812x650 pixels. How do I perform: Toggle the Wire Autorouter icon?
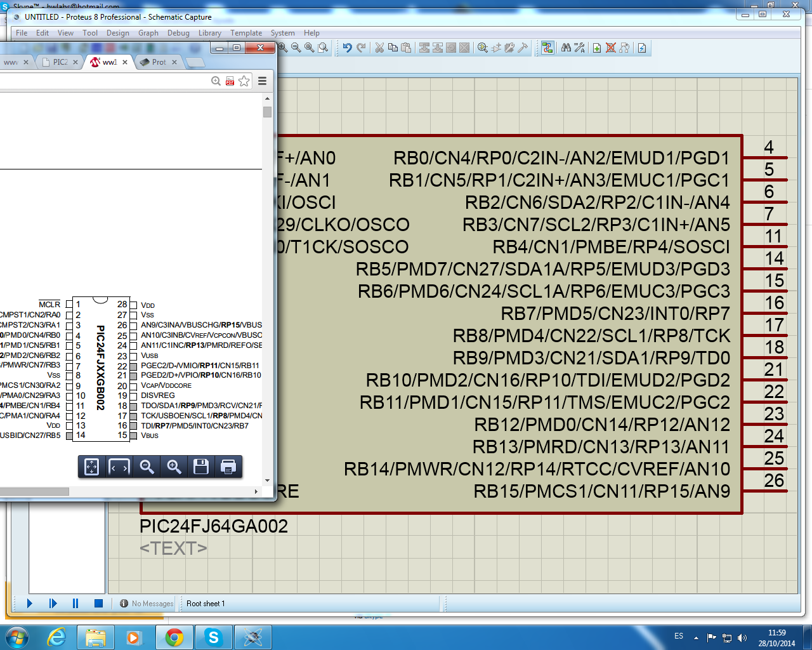coord(547,48)
